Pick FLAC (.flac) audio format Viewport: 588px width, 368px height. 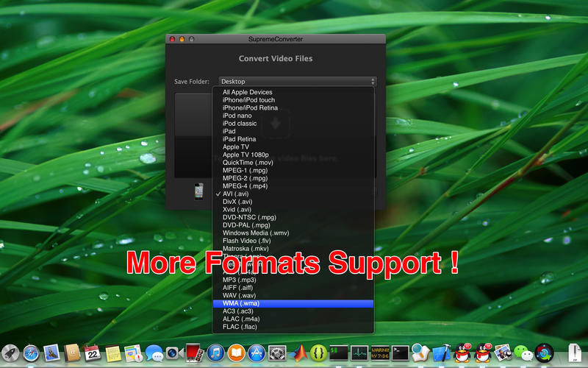click(x=293, y=327)
